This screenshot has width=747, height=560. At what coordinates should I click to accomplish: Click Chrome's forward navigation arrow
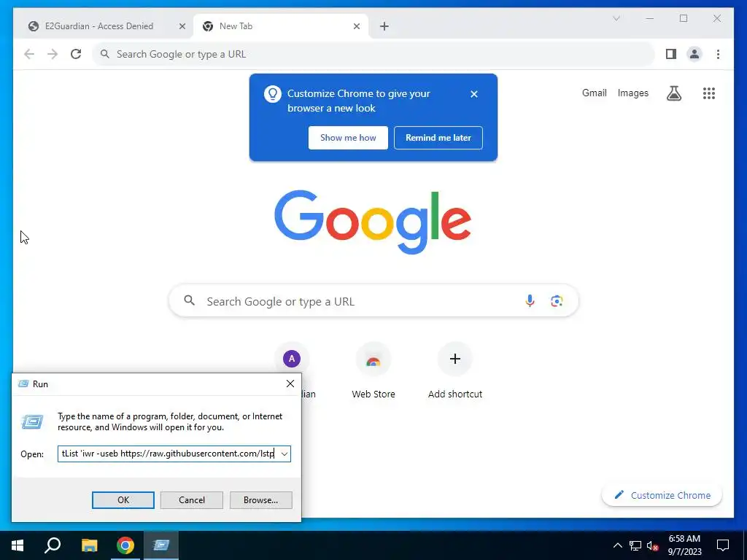click(x=53, y=54)
